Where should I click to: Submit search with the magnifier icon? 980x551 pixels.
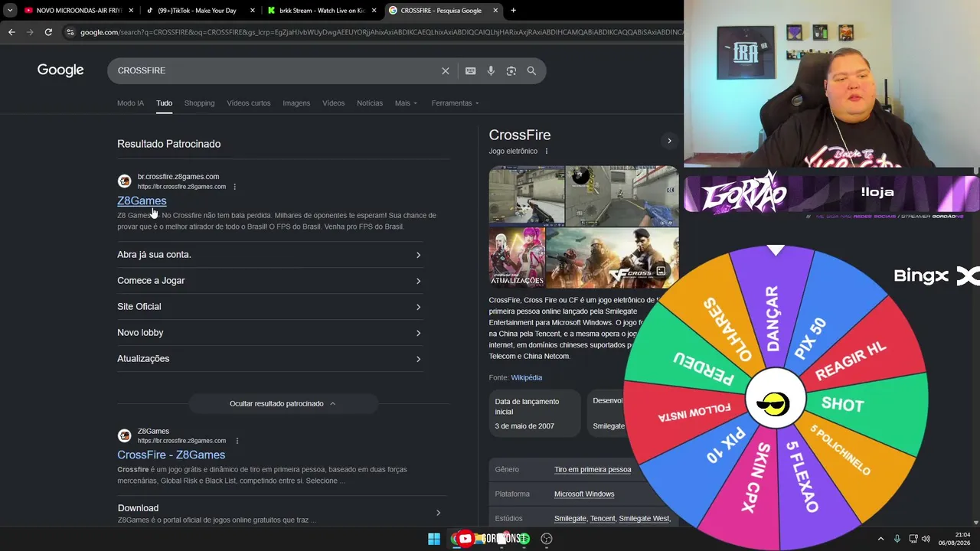(531, 70)
